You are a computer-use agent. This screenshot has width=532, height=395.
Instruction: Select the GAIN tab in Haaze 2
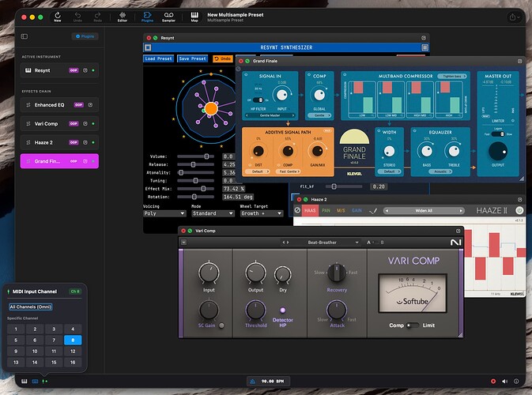coord(357,211)
